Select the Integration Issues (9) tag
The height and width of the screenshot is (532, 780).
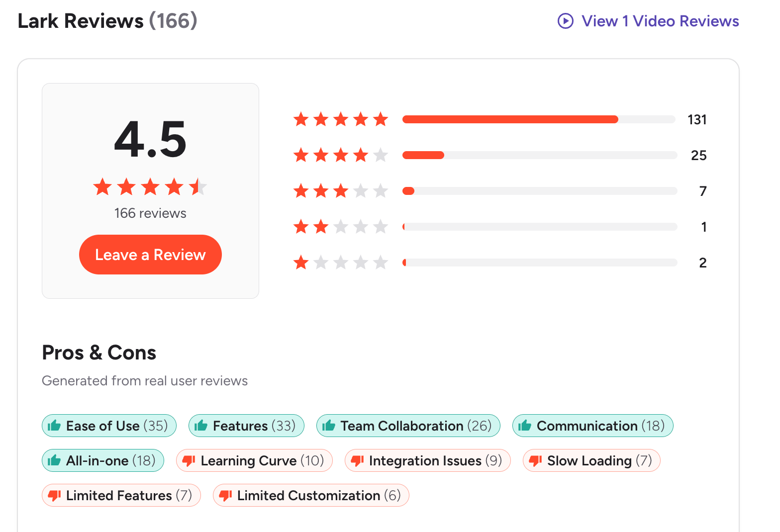pyautogui.click(x=427, y=460)
